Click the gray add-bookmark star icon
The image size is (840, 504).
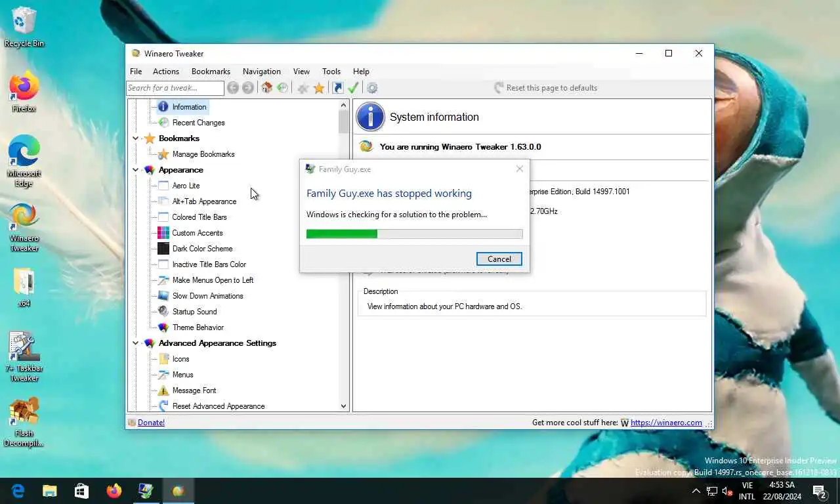click(303, 88)
